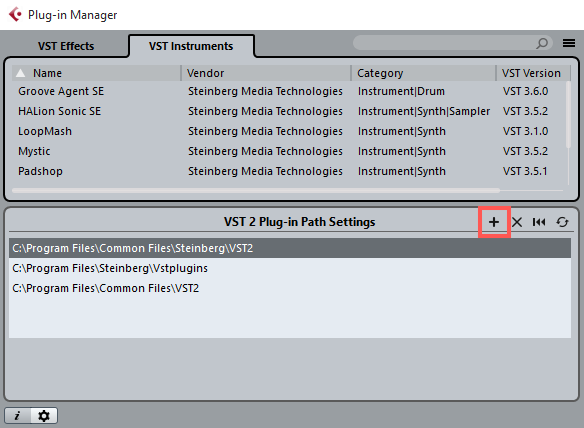Select the Groove Agent SE plug-in row
The image size is (584, 428).
point(289,91)
